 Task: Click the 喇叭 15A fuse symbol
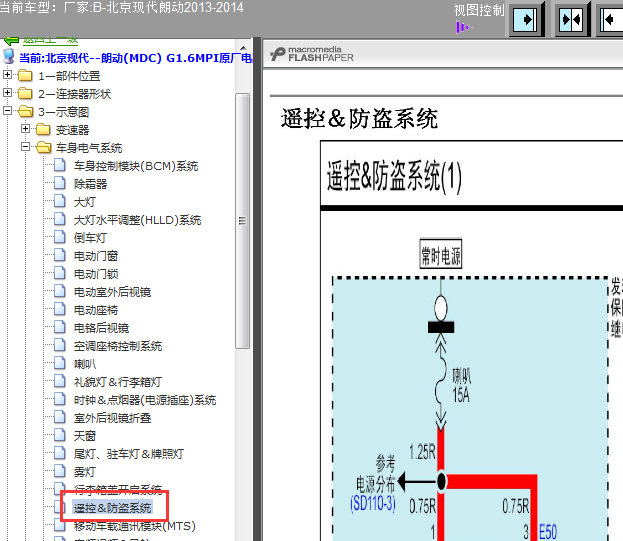tap(441, 381)
